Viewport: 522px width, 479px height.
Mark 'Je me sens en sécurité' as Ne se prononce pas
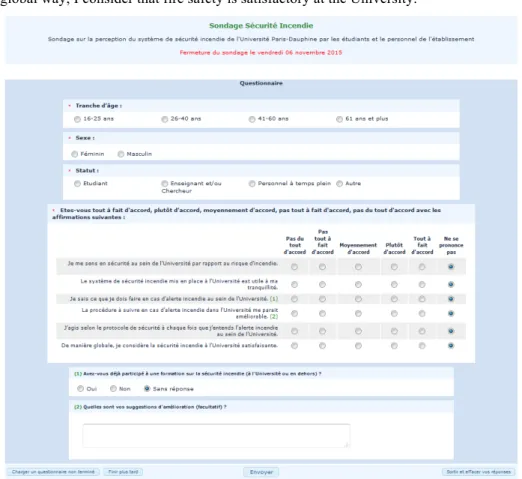(451, 267)
